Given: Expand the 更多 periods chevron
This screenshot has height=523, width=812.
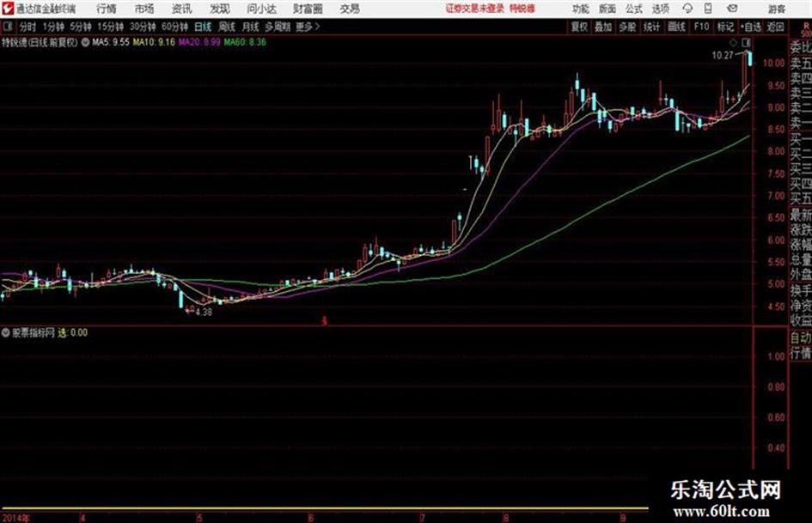Looking at the screenshot, I should [308, 27].
